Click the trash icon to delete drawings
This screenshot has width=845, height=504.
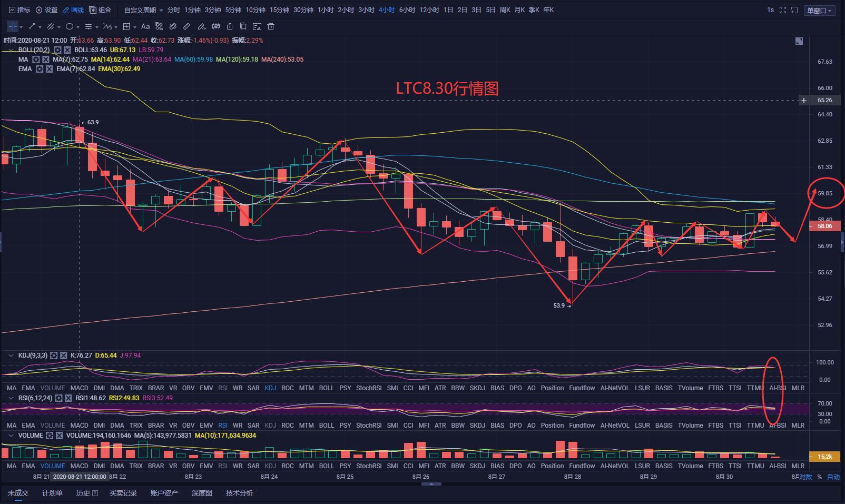pyautogui.click(x=271, y=26)
